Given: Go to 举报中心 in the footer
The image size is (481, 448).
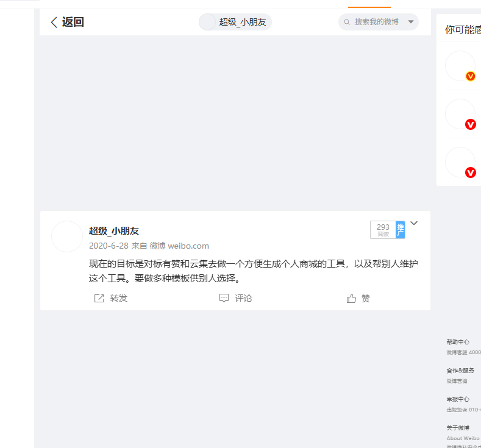Looking at the screenshot, I should [x=458, y=399].
